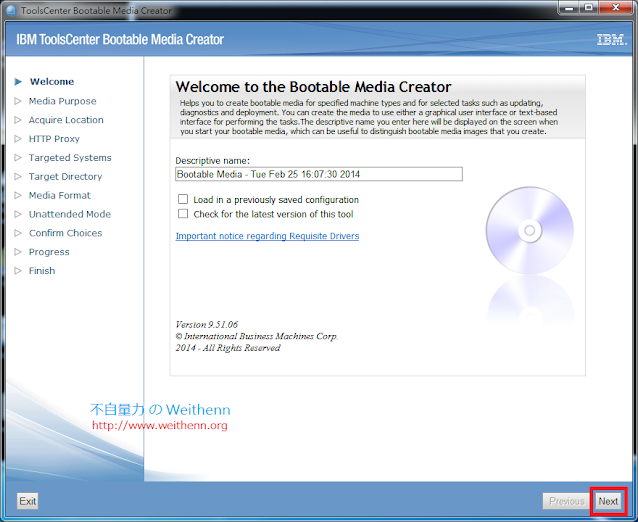
Task: Click the arrow icon beside Confirm Choices
Action: [x=18, y=233]
